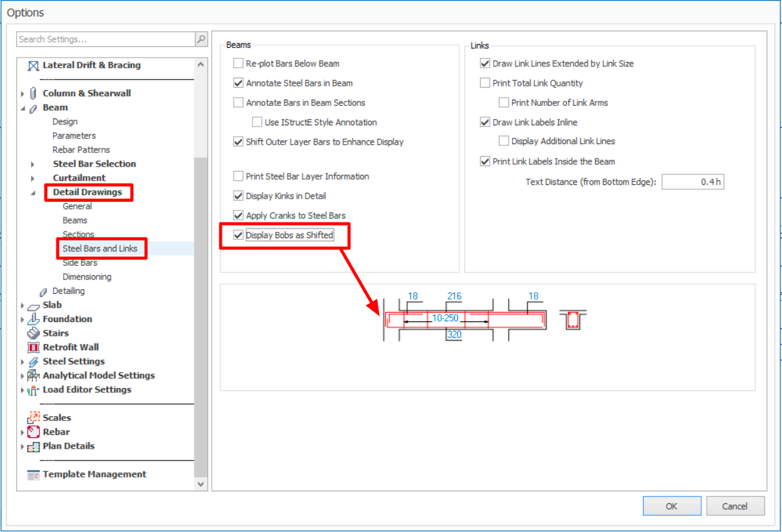Click the Column & Shearwall icon
Screen dimensions: 782x532
[34, 93]
